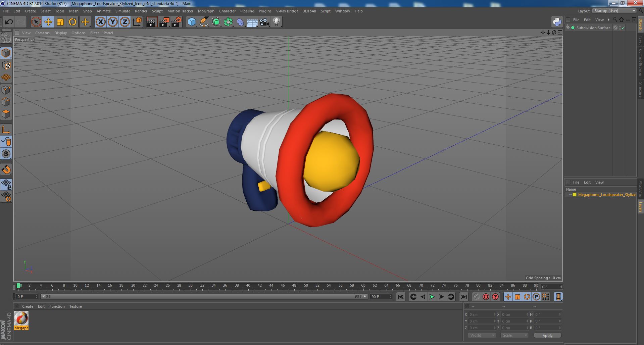This screenshot has height=345, width=644.
Task: Add a Subdivision Surface generator icon
Action: click(216, 22)
